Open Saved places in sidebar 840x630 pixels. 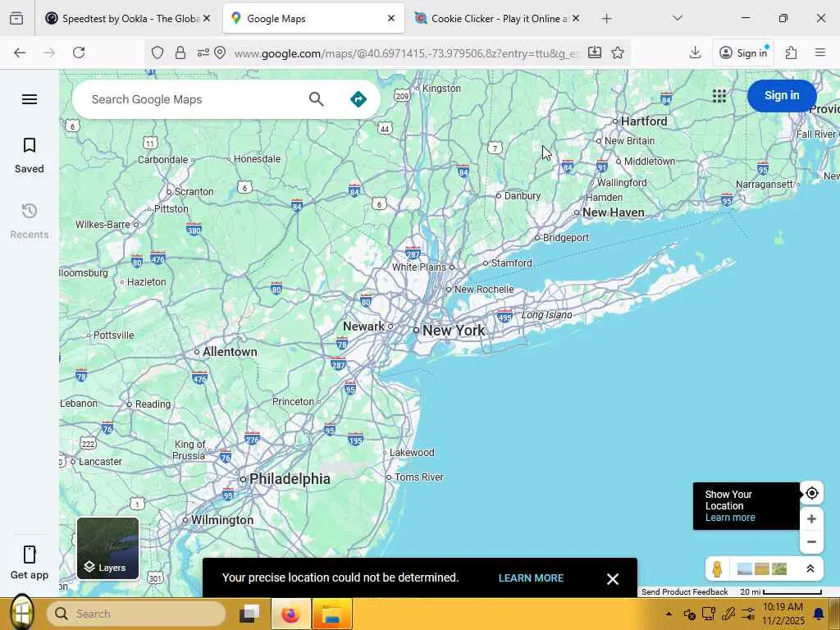click(x=30, y=155)
